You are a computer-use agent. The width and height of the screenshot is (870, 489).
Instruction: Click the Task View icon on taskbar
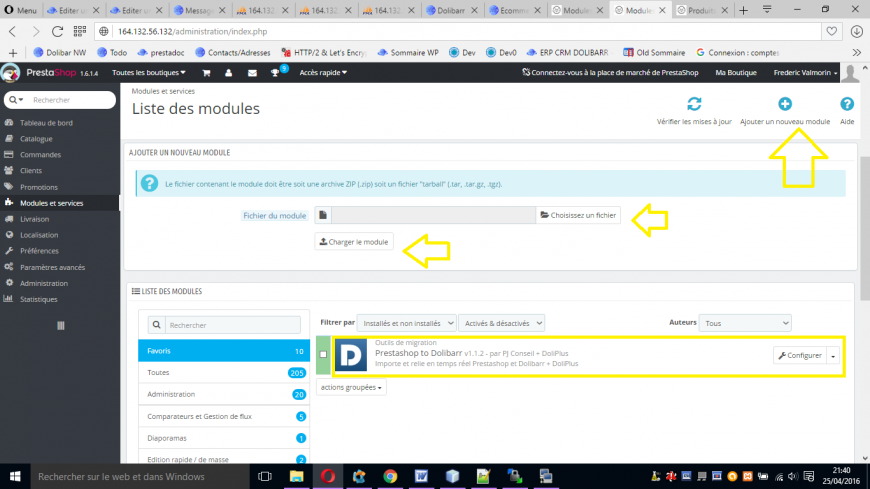coord(265,476)
